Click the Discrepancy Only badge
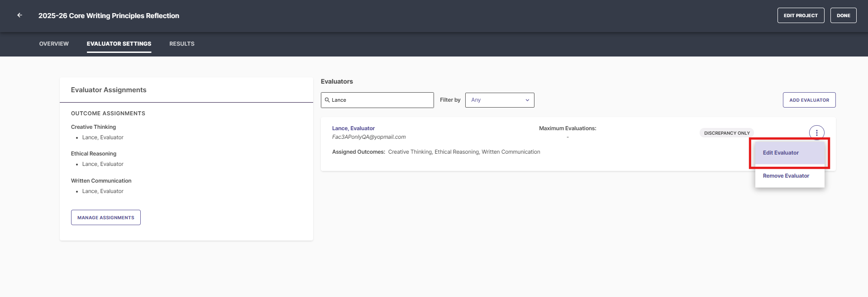 727,133
